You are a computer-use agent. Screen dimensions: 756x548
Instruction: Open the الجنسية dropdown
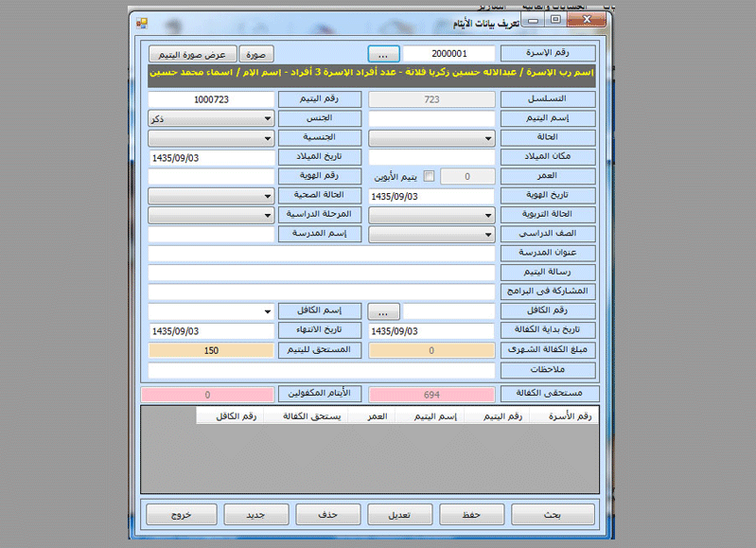[x=211, y=138]
